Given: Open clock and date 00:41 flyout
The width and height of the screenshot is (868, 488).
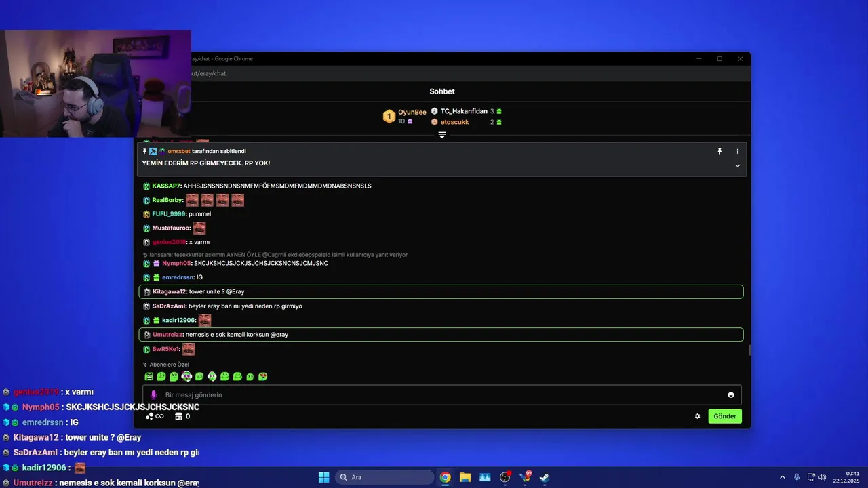Looking at the screenshot, I should point(846,477).
